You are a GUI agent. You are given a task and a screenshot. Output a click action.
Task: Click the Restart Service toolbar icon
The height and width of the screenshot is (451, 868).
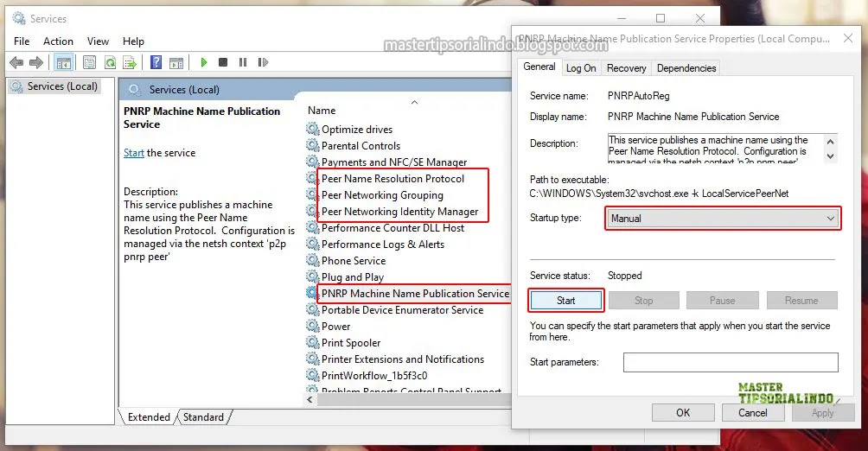[x=263, y=62]
